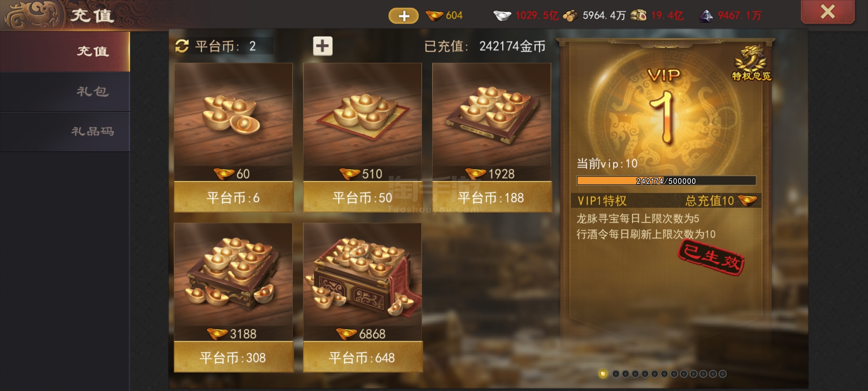Select the last VIP page dot

(x=722, y=374)
